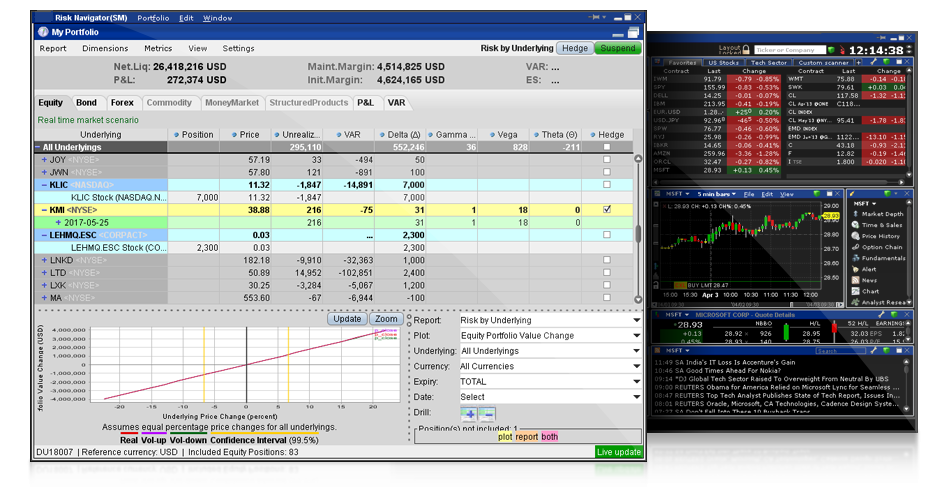Click the red hand icon beside the clock

pyautogui.click(x=842, y=50)
